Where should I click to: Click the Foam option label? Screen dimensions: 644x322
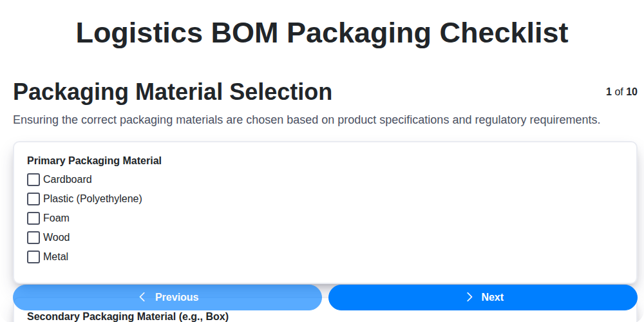pos(56,218)
